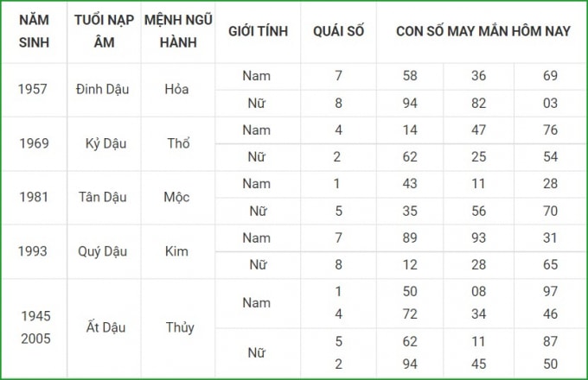Select the CON SỐ MAY MẮN HÔM NAY header

[483, 31]
